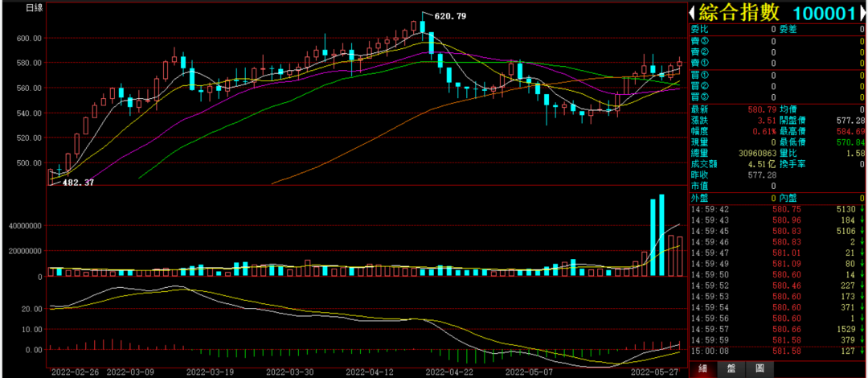Click the 換手率 label
Viewport: 868px width, 378px height.
click(792, 164)
